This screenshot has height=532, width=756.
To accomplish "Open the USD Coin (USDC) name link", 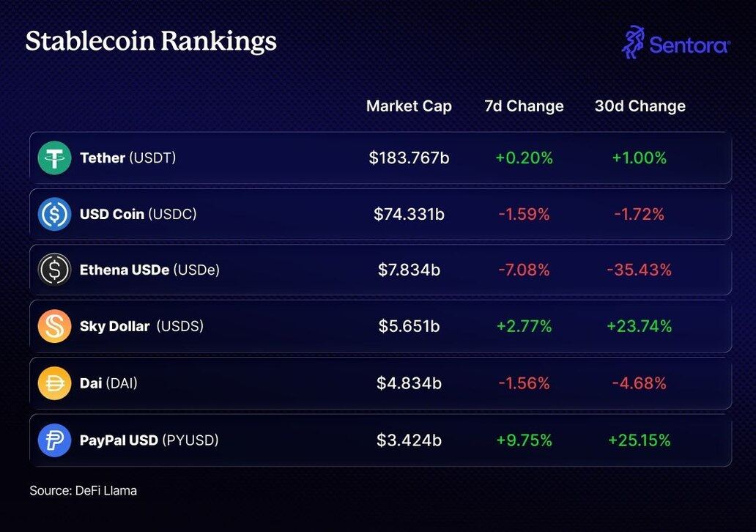I will (x=138, y=214).
